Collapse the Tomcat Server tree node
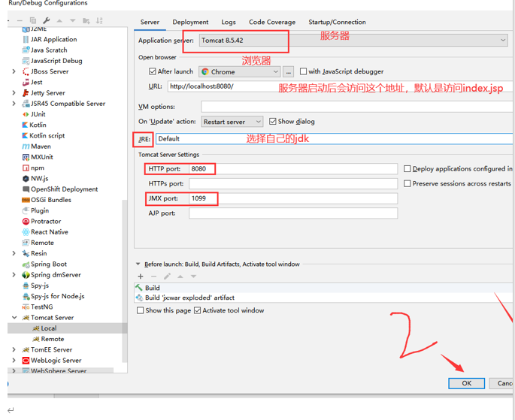 (14, 318)
